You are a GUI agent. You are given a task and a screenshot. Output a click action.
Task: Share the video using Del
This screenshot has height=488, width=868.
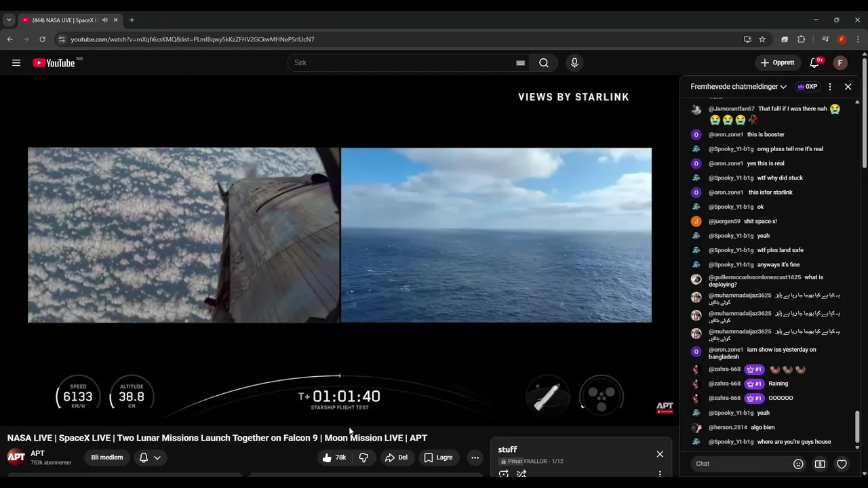(397, 457)
